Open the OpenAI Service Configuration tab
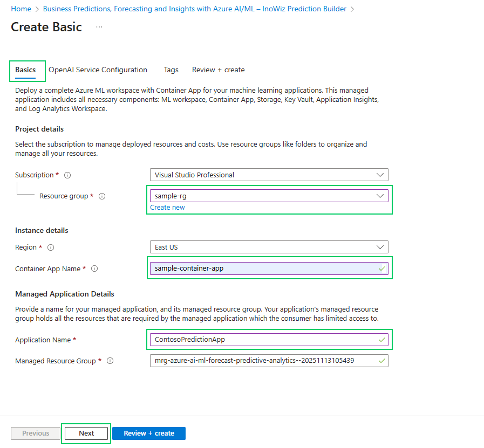 pos(98,70)
